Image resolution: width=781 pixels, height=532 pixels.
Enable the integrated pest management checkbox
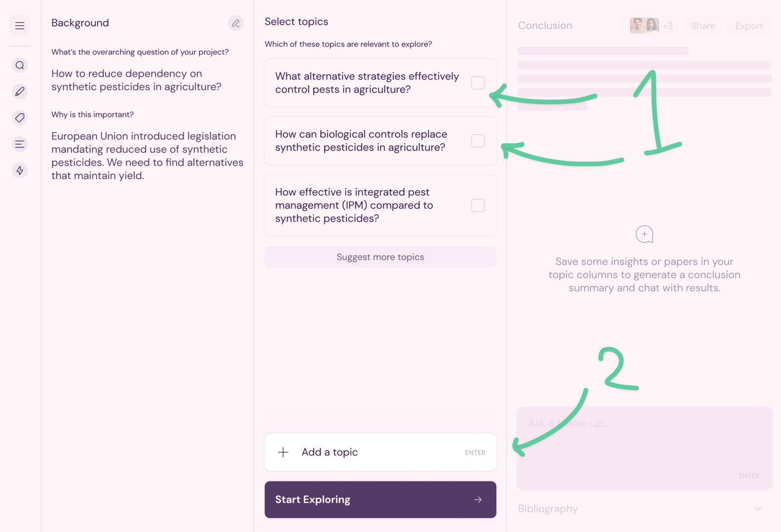(x=478, y=205)
